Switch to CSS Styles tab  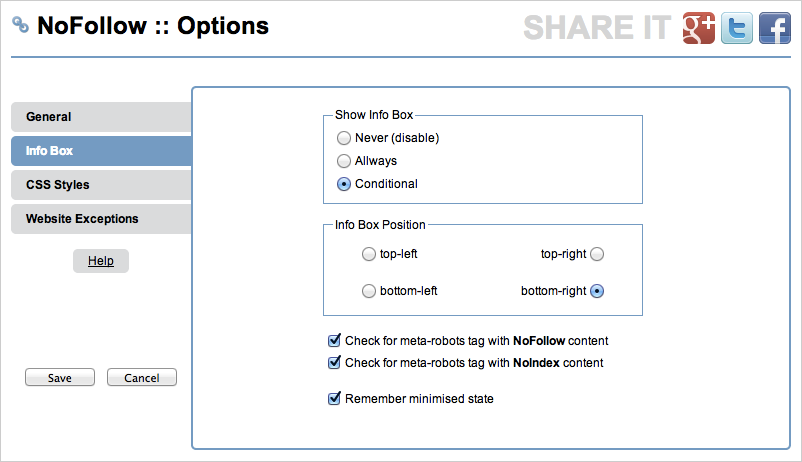(x=101, y=185)
